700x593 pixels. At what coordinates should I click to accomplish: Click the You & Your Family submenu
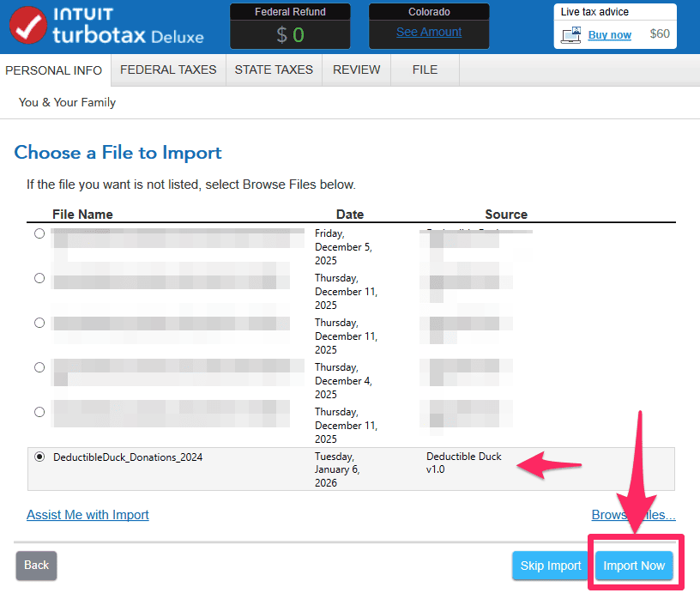pyautogui.click(x=67, y=102)
